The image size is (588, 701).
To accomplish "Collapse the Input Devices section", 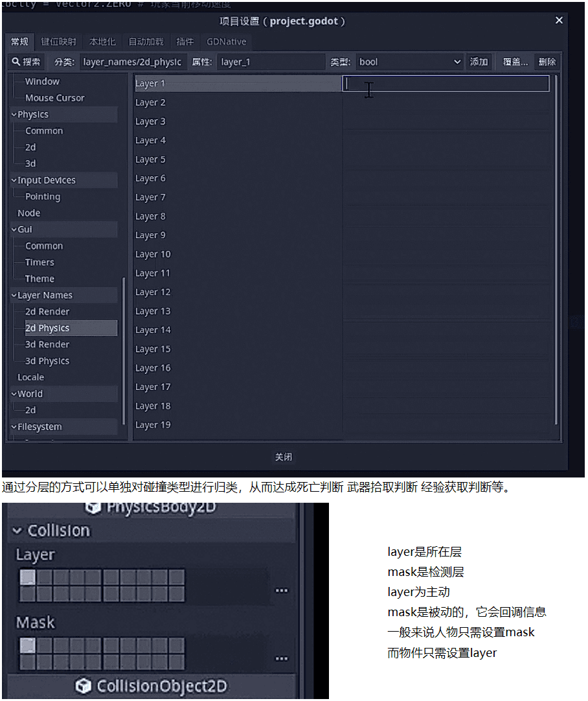I will [14, 180].
